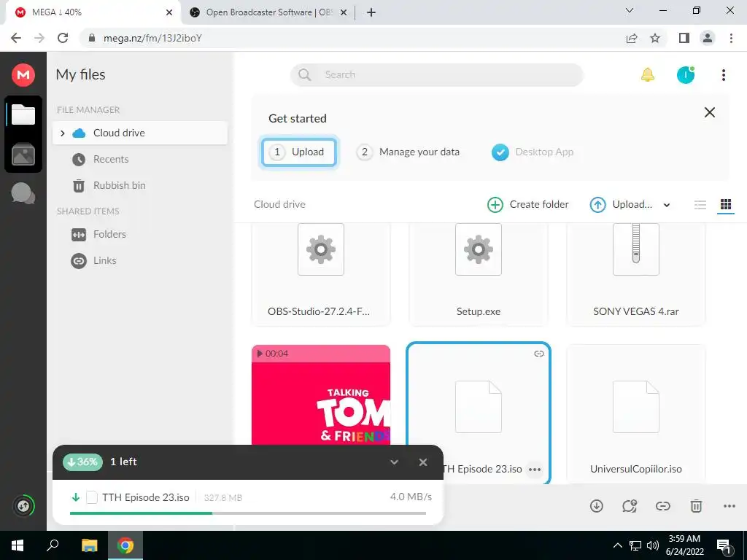Viewport: 747px width, 560px height.
Task: Switch to list view
Action: point(700,205)
